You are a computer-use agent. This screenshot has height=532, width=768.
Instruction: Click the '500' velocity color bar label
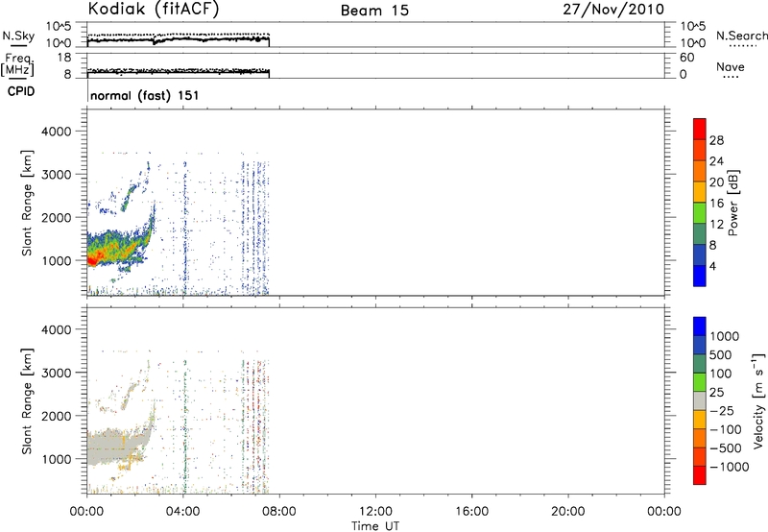tap(720, 354)
